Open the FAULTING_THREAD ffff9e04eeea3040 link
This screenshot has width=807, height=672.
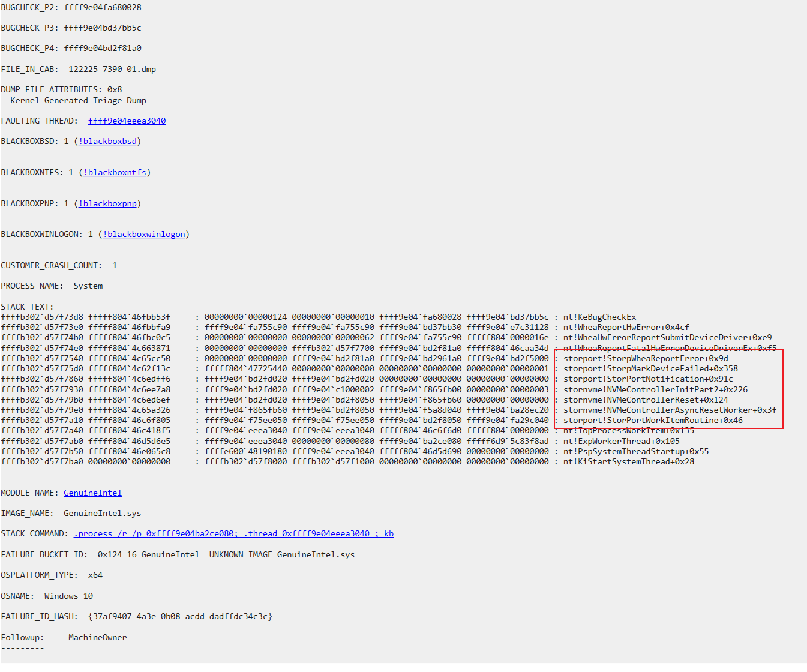click(127, 121)
